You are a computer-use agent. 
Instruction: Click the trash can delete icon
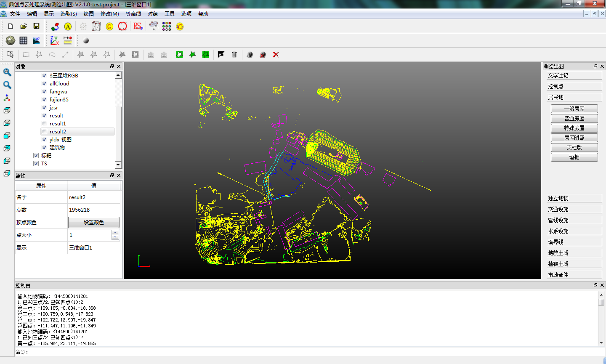coord(234,55)
